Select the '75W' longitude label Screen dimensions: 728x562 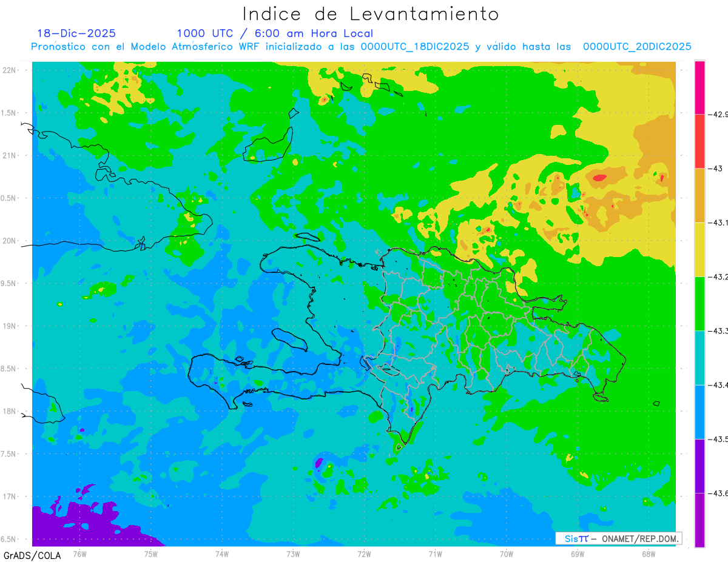(150, 553)
